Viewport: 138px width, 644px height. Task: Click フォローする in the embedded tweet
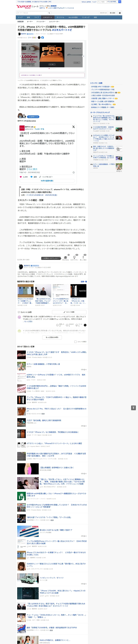click(x=39, y=129)
